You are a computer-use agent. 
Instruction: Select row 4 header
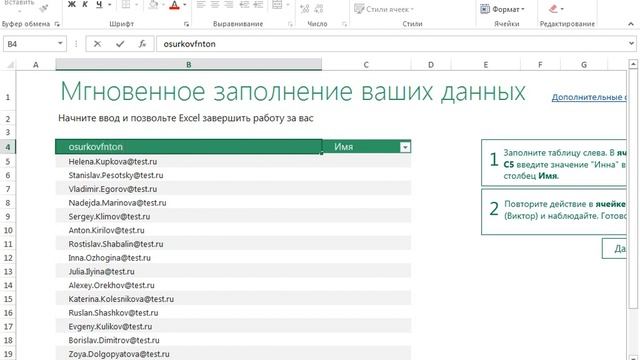[x=8, y=147]
